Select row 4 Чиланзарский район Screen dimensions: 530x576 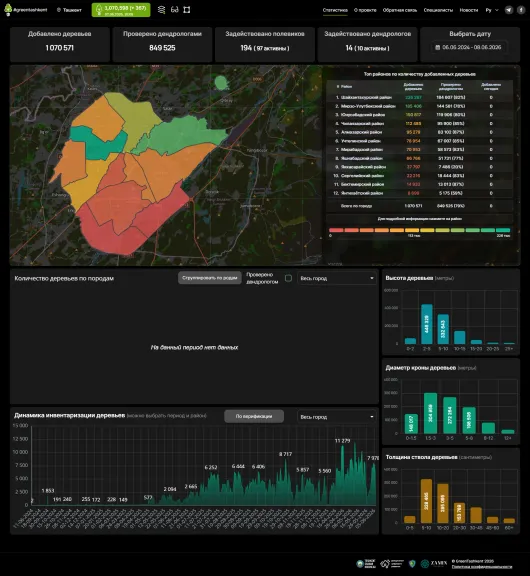coord(419,124)
